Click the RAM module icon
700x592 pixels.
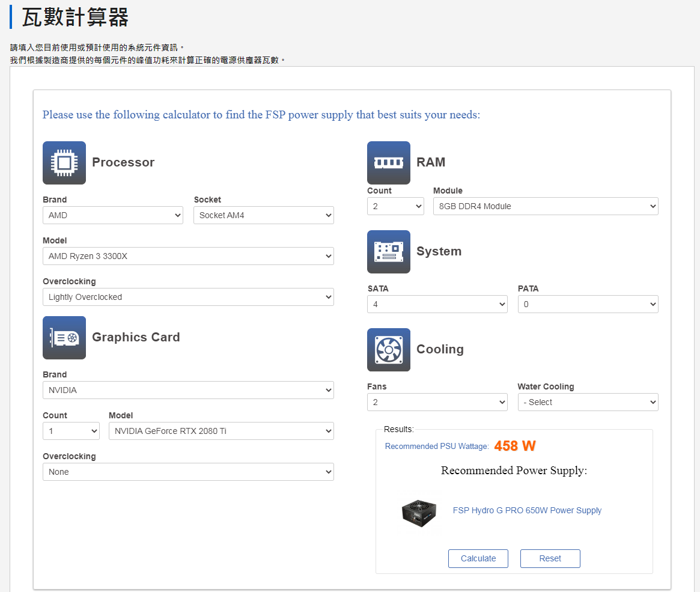pyautogui.click(x=388, y=162)
